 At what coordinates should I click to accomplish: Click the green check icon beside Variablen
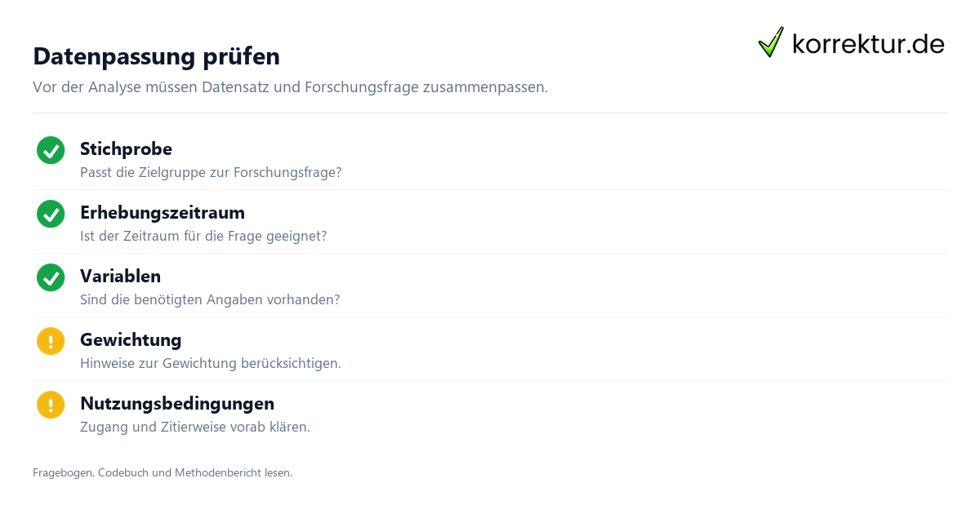(x=51, y=277)
